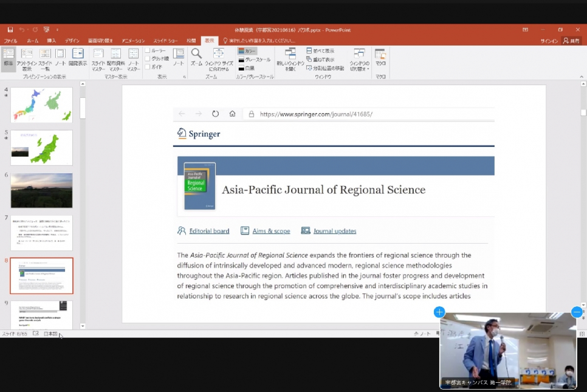Open the 校閲 (Review) tab

(x=191, y=41)
